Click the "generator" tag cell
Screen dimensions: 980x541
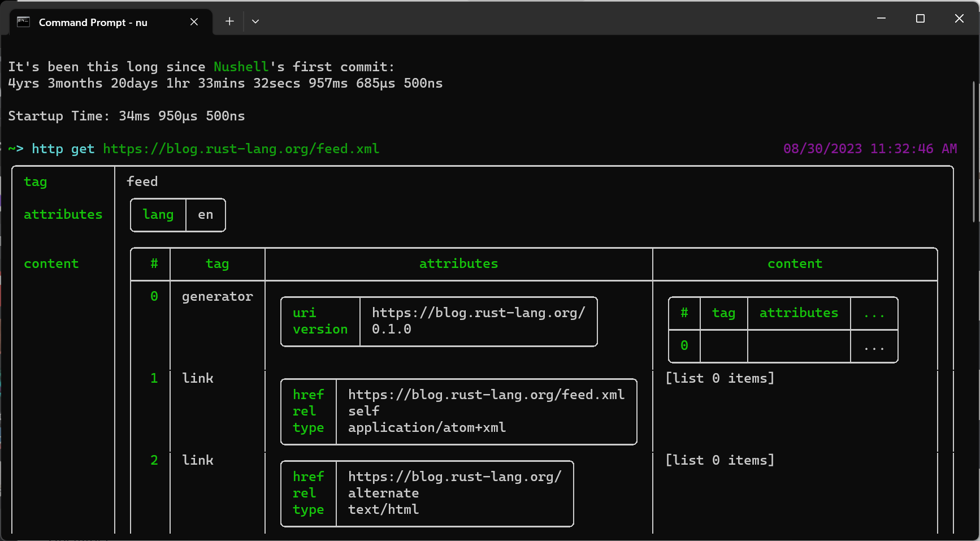[217, 296]
